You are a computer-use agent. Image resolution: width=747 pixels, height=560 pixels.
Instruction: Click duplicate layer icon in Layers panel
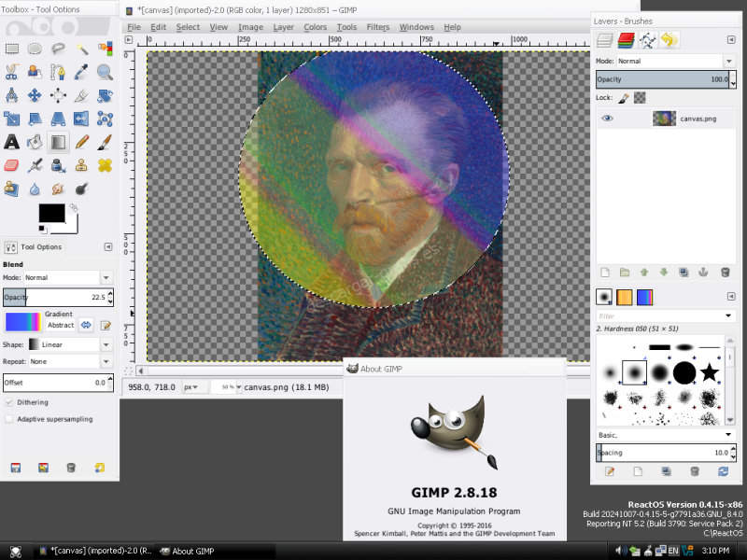(x=684, y=273)
